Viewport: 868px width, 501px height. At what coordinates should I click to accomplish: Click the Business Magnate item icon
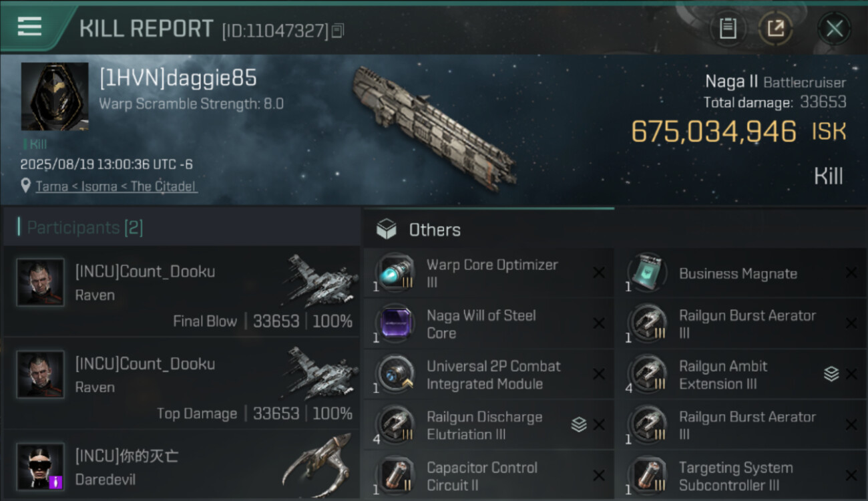click(647, 273)
